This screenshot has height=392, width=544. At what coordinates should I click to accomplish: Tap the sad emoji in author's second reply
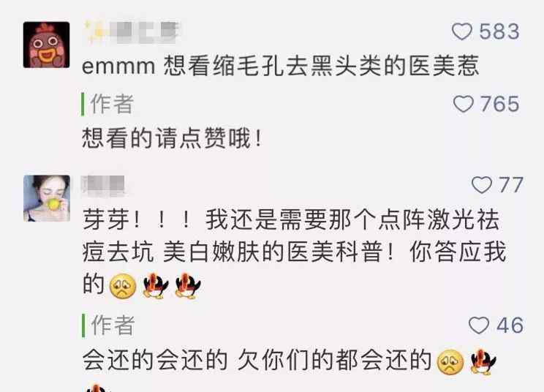(450, 362)
